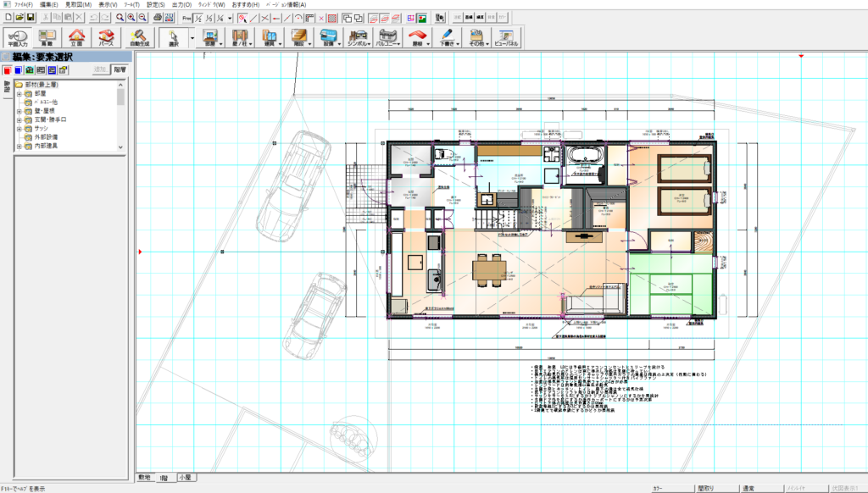Toggle Free snap mode
The height and width of the screenshot is (493, 868).
[186, 18]
